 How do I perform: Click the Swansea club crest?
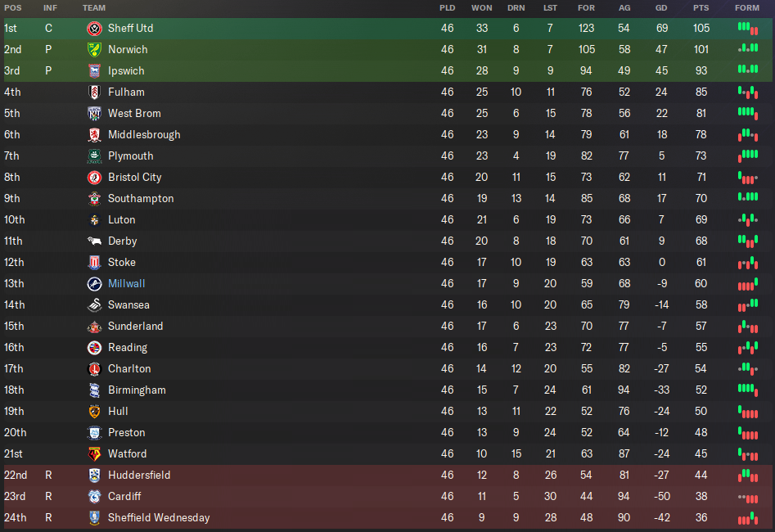point(94,304)
